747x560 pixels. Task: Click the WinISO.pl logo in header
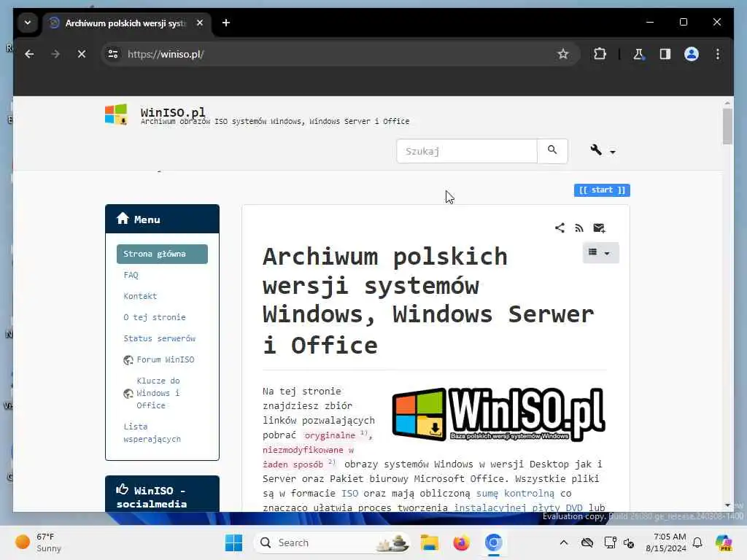click(116, 114)
